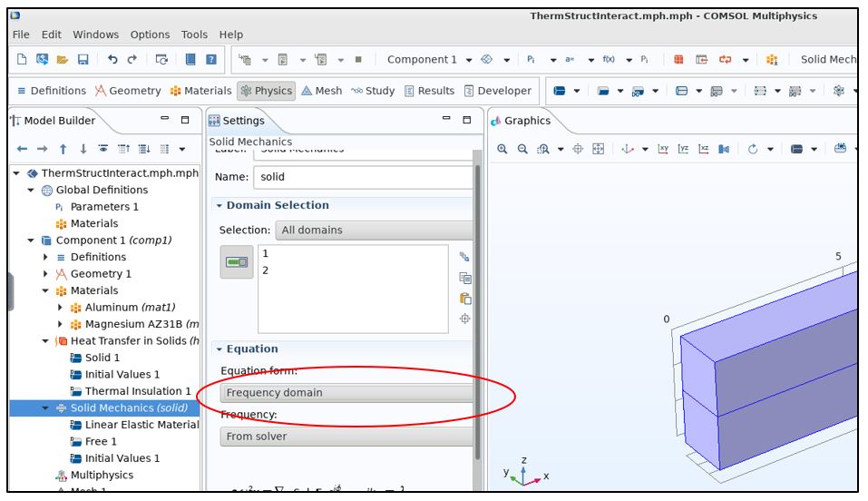Image resolution: width=868 pixels, height=501 pixels.
Task: Click Zoom Extents in Graphics toolbar
Action: coord(599,149)
